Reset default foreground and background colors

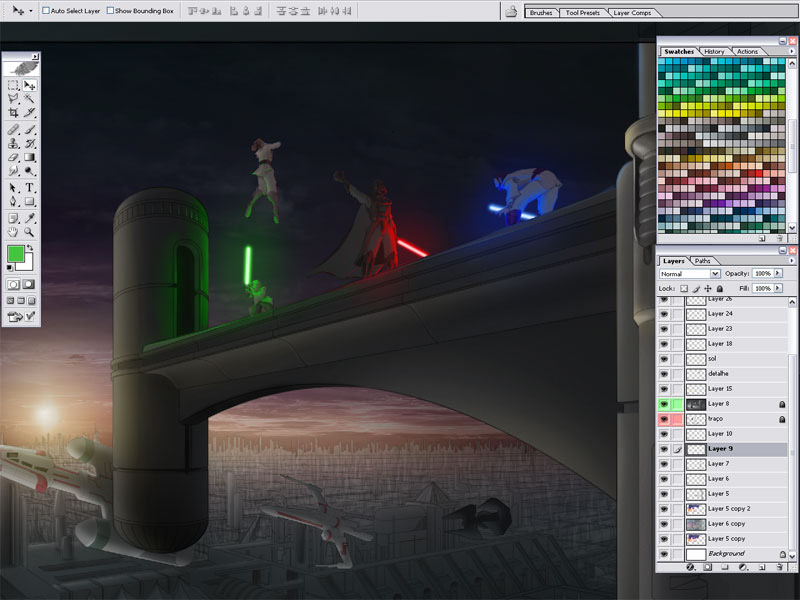[10, 268]
